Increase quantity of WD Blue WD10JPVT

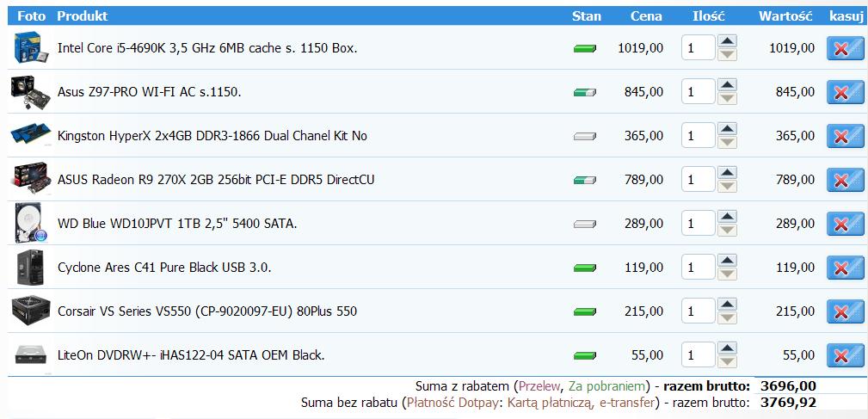pyautogui.click(x=727, y=217)
